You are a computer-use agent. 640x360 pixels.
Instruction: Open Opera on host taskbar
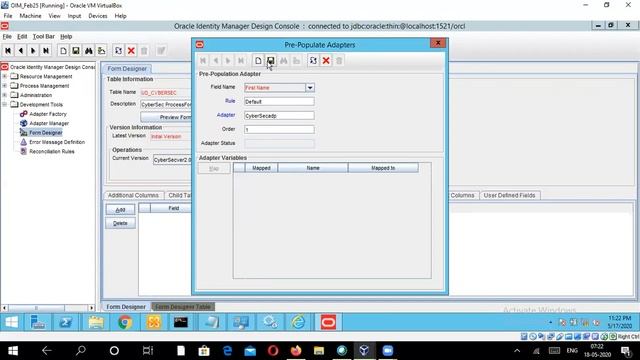coord(273,351)
